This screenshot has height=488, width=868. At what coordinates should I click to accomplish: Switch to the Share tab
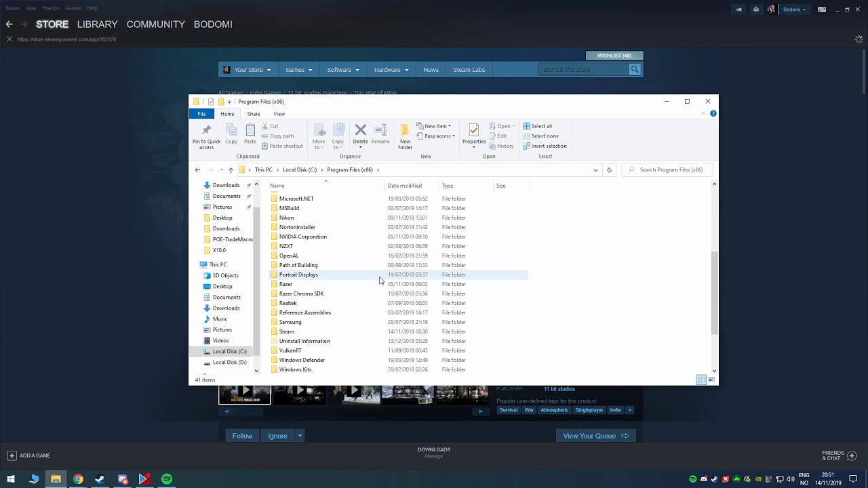pyautogui.click(x=254, y=113)
